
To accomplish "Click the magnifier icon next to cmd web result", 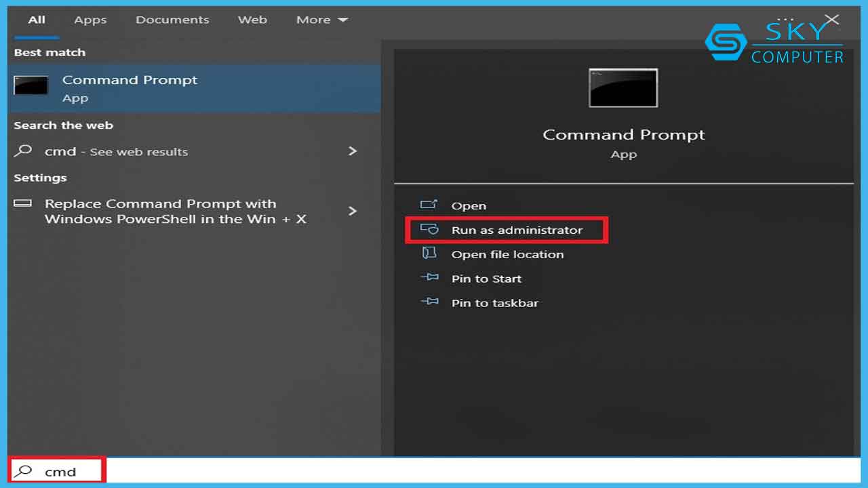I will point(23,151).
